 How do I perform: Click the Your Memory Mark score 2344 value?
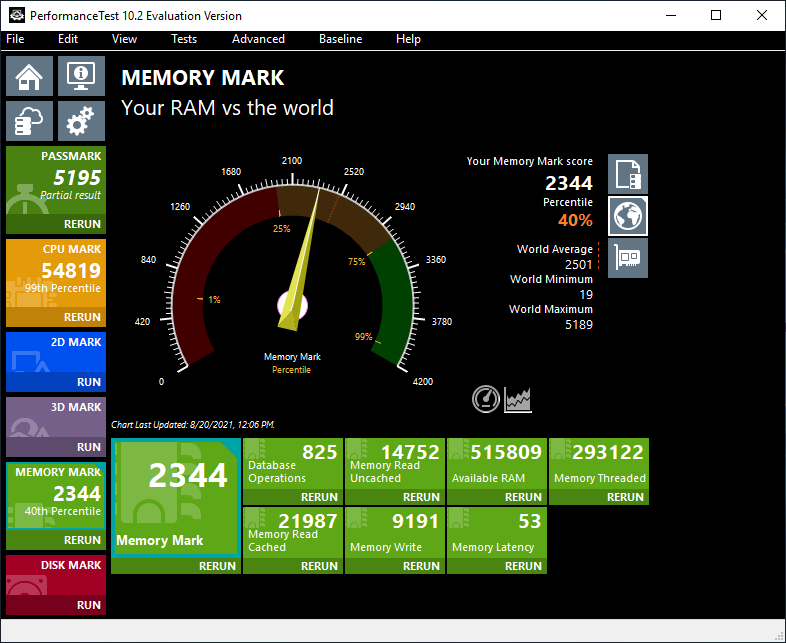(x=568, y=183)
